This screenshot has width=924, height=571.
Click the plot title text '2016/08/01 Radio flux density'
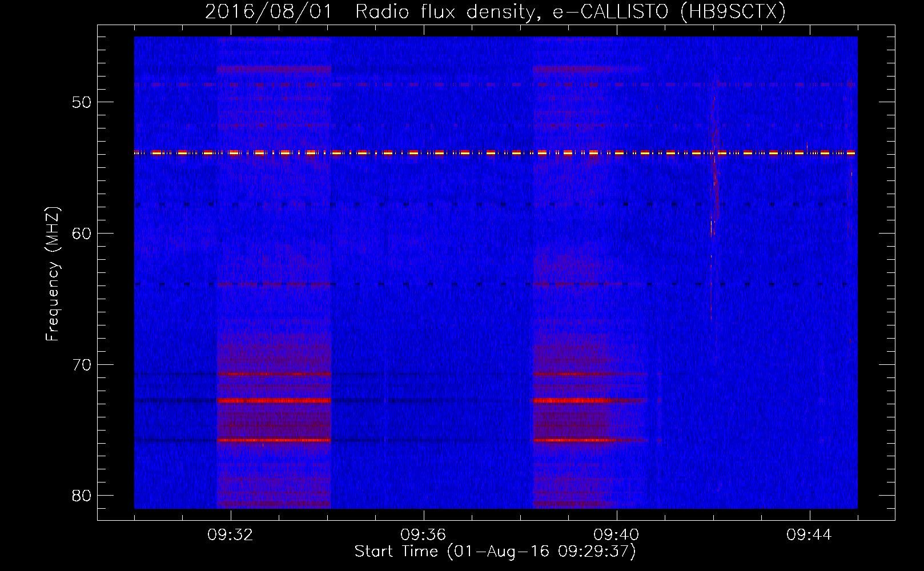[x=373, y=12]
